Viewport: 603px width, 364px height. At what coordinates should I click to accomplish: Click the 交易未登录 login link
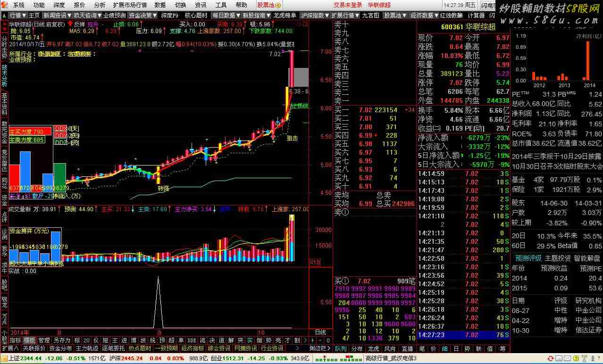[x=348, y=5]
